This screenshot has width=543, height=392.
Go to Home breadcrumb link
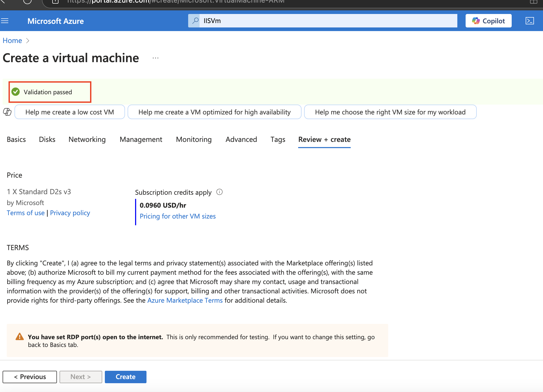click(12, 40)
